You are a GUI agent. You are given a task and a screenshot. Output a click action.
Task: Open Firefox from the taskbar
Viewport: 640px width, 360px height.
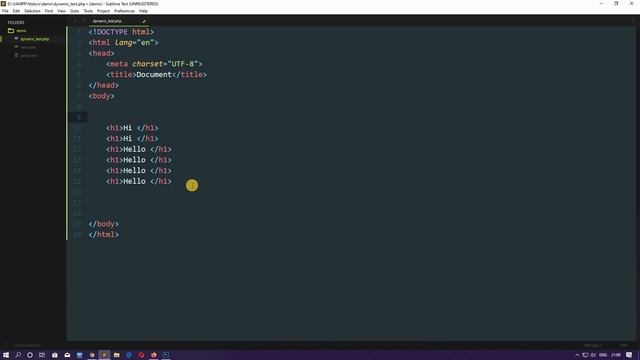click(x=153, y=355)
